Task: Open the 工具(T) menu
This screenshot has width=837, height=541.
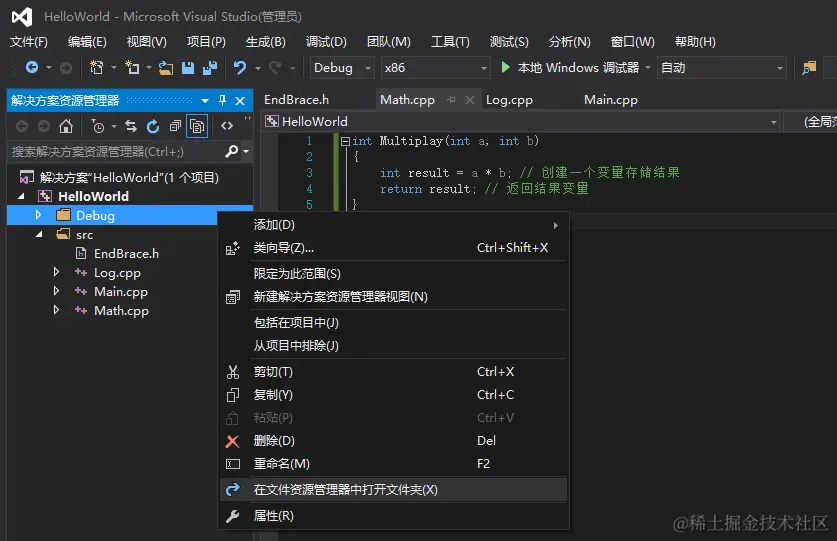Action: click(x=450, y=42)
